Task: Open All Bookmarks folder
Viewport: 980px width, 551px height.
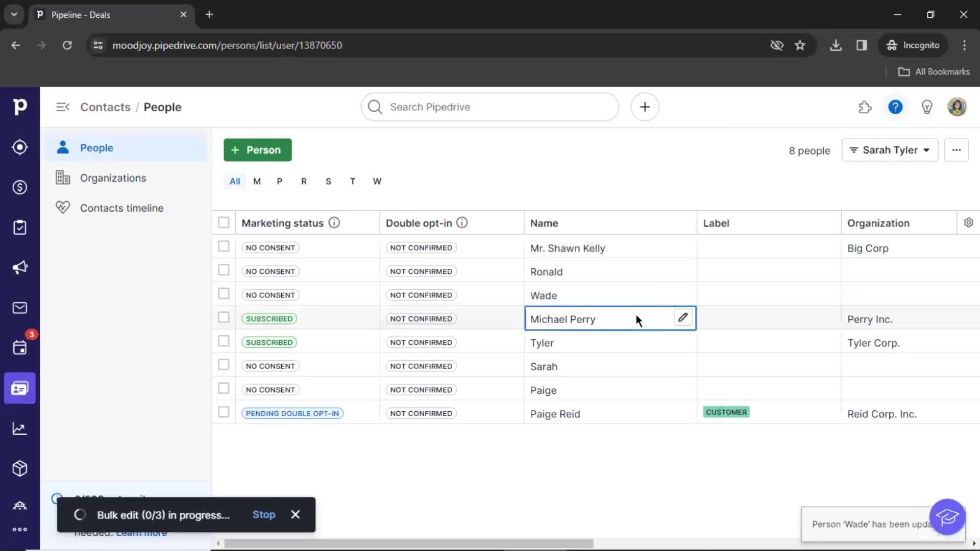Action: click(x=934, y=71)
